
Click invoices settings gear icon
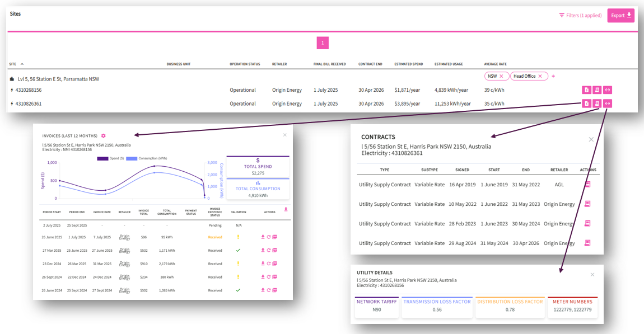point(104,136)
